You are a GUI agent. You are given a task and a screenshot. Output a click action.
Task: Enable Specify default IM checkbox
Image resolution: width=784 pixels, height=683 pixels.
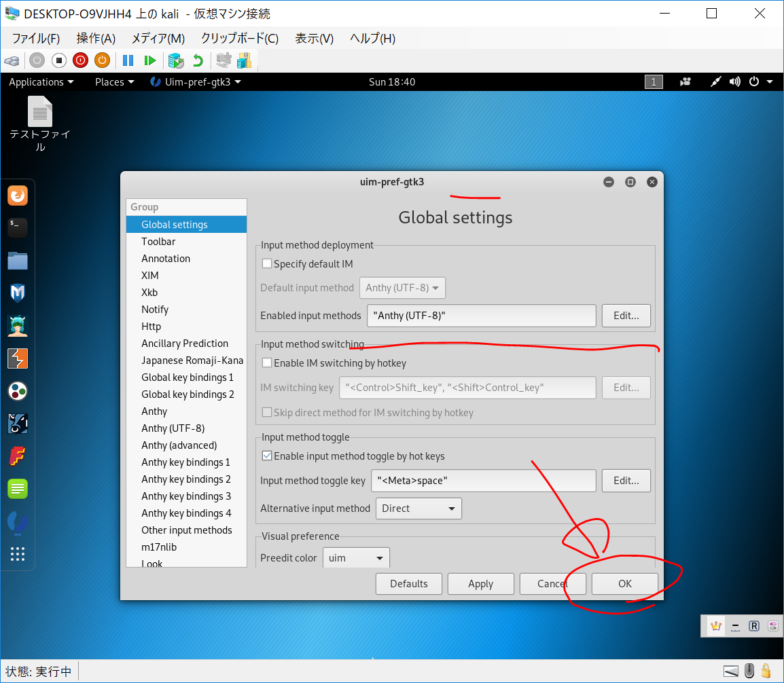pos(267,264)
